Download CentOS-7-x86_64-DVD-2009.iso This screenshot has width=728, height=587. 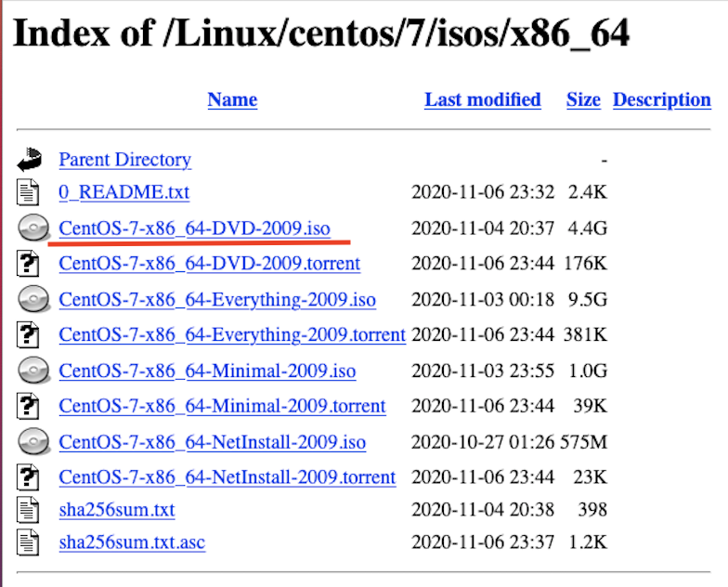tap(195, 228)
